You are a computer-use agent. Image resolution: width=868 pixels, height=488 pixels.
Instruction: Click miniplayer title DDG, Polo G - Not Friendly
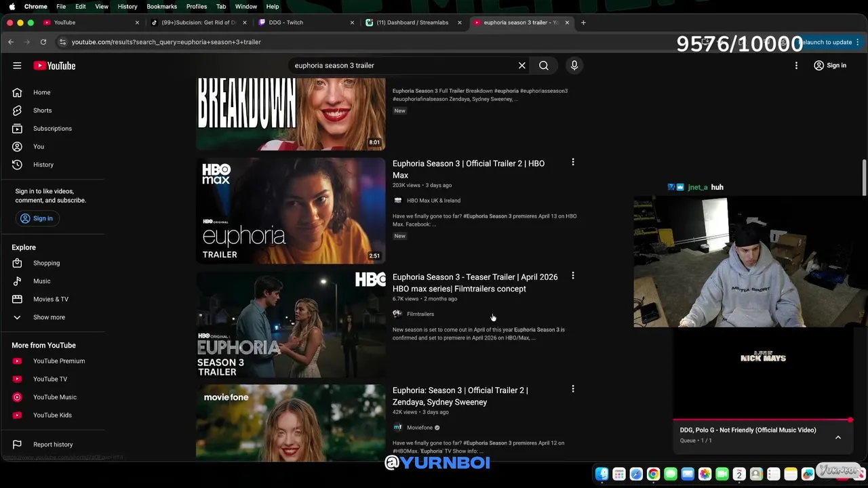coord(748,430)
